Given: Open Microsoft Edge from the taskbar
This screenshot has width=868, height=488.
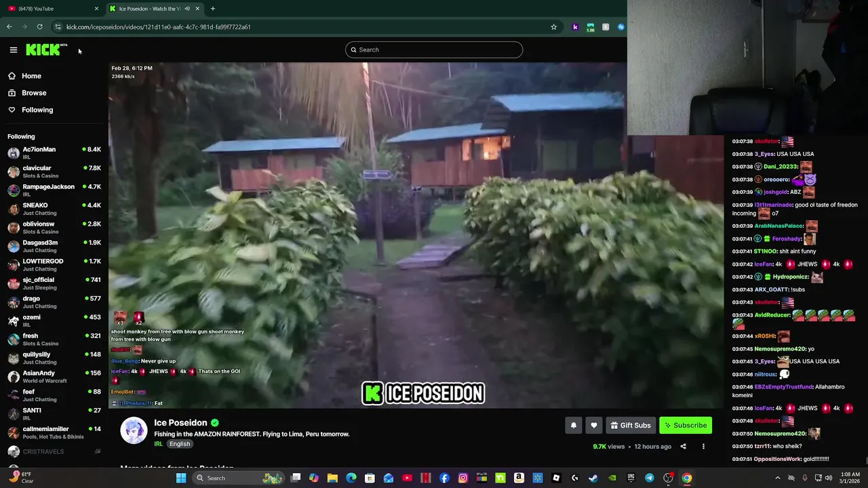Looking at the screenshot, I should (x=351, y=478).
